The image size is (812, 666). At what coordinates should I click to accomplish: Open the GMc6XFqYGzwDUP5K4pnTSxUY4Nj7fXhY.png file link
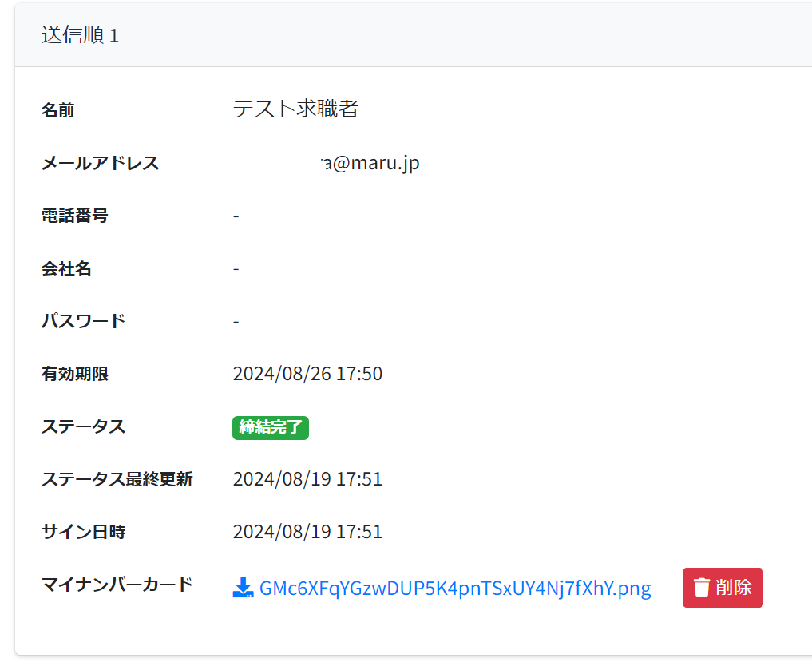click(x=455, y=589)
